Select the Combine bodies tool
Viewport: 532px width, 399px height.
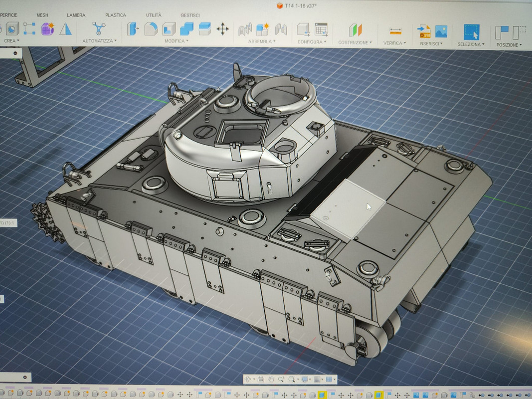(186, 29)
